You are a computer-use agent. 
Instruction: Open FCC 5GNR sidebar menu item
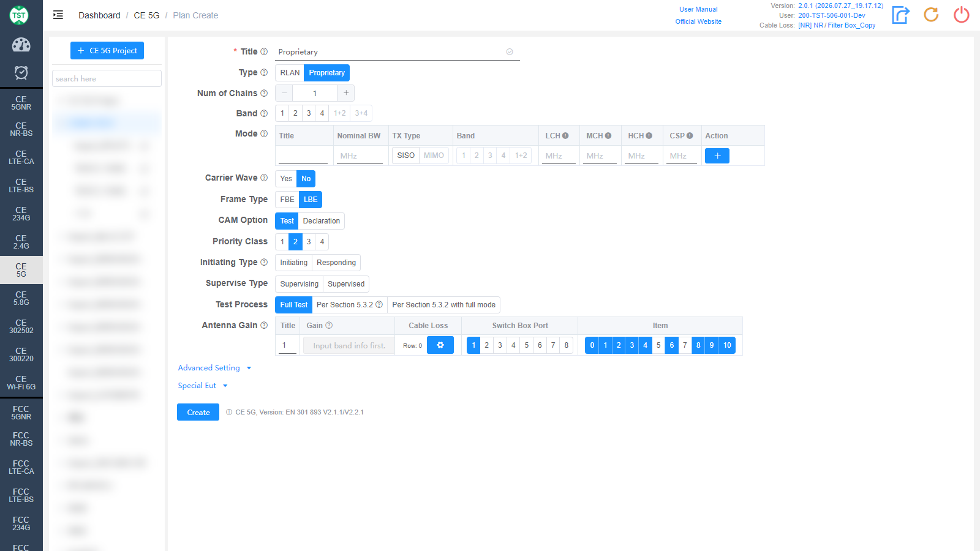coord(21,413)
